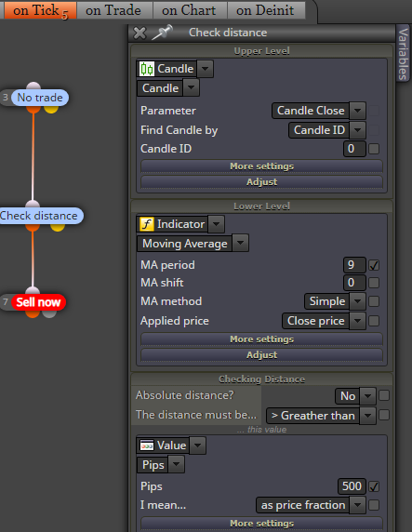Viewport: 412px width, 532px height.
Task: Click the MA period value field
Action: coord(354,265)
